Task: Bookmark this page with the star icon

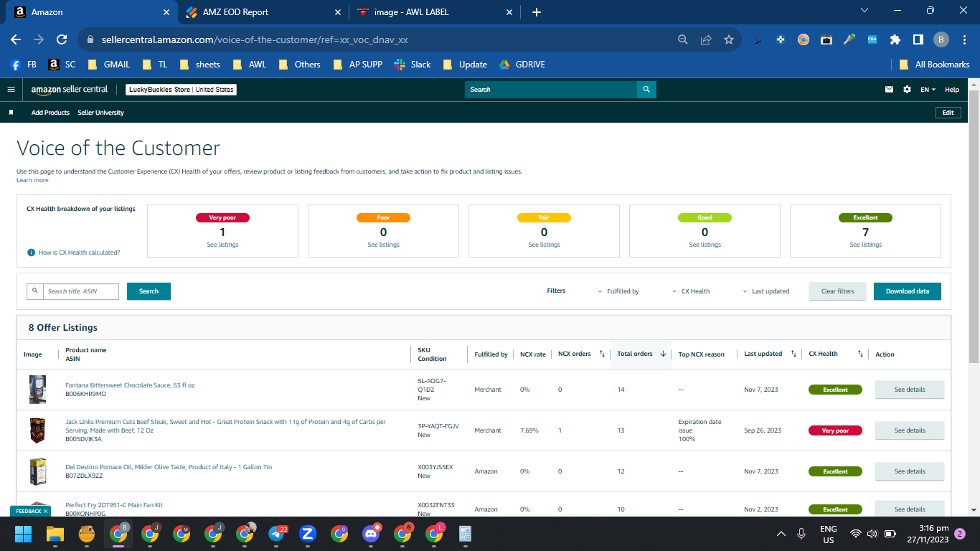Action: pos(729,40)
